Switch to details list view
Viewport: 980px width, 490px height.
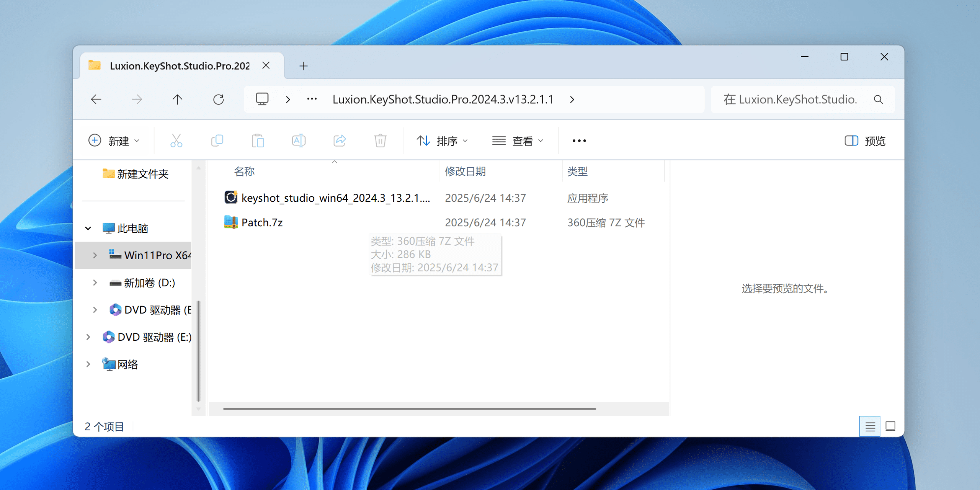point(870,426)
